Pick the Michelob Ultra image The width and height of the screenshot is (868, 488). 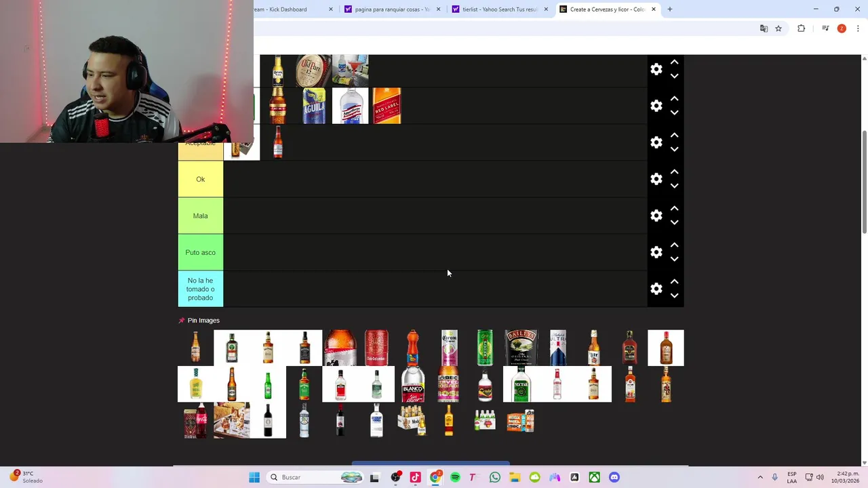(557, 348)
